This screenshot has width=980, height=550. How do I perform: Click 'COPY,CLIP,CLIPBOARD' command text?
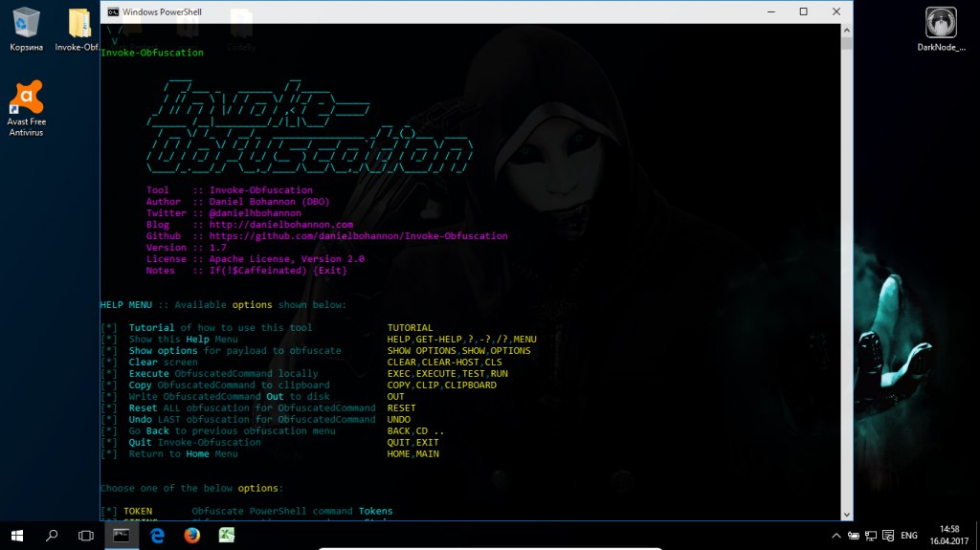coord(442,385)
